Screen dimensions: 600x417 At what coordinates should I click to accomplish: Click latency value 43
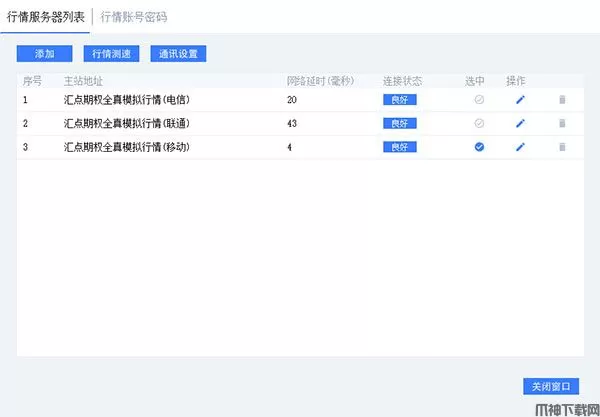click(x=292, y=124)
